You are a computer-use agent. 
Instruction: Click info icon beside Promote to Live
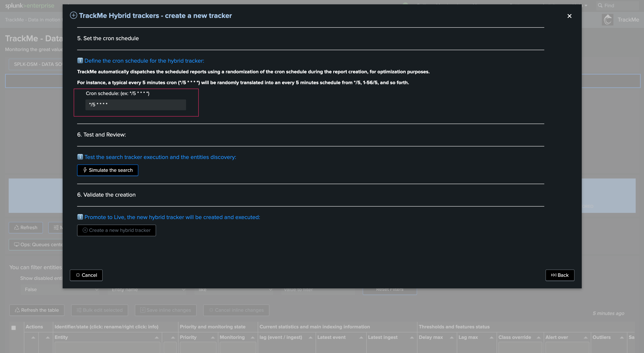(x=80, y=217)
